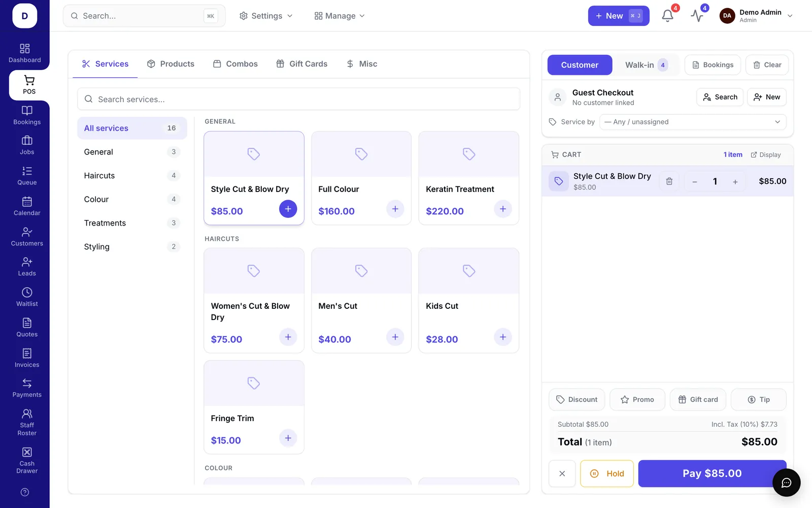This screenshot has width=812, height=508.
Task: Increase Style Cut & Blow Dry quantity
Action: [735, 182]
